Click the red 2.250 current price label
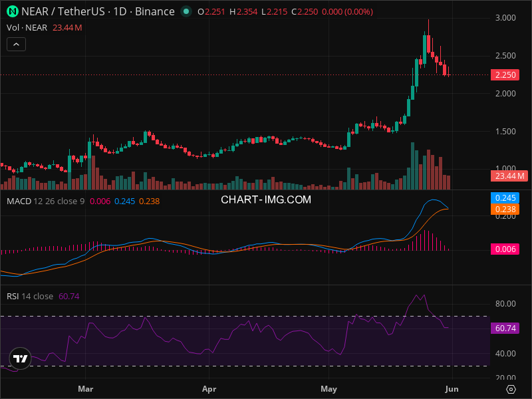The image size is (532, 399). pos(505,74)
